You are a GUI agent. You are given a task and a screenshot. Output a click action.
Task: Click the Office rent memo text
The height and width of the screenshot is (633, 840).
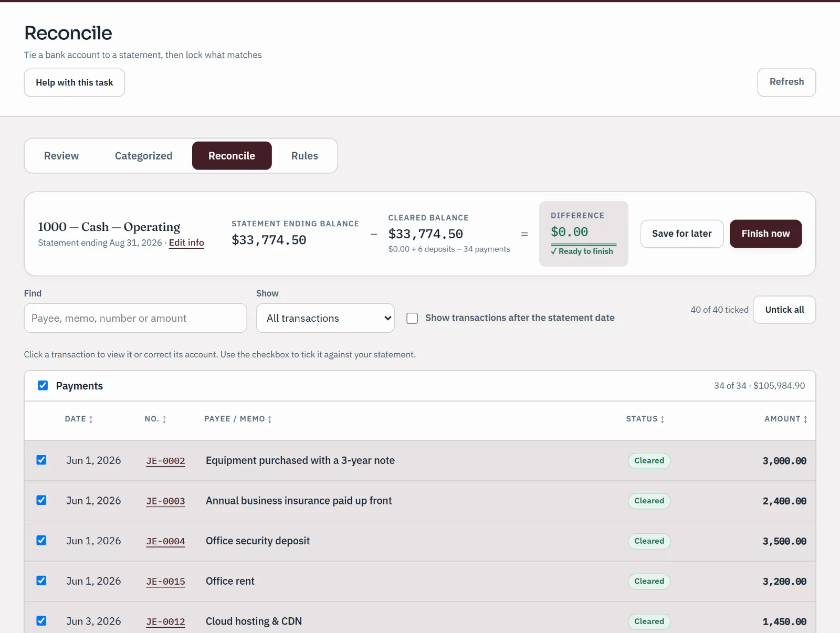click(230, 581)
